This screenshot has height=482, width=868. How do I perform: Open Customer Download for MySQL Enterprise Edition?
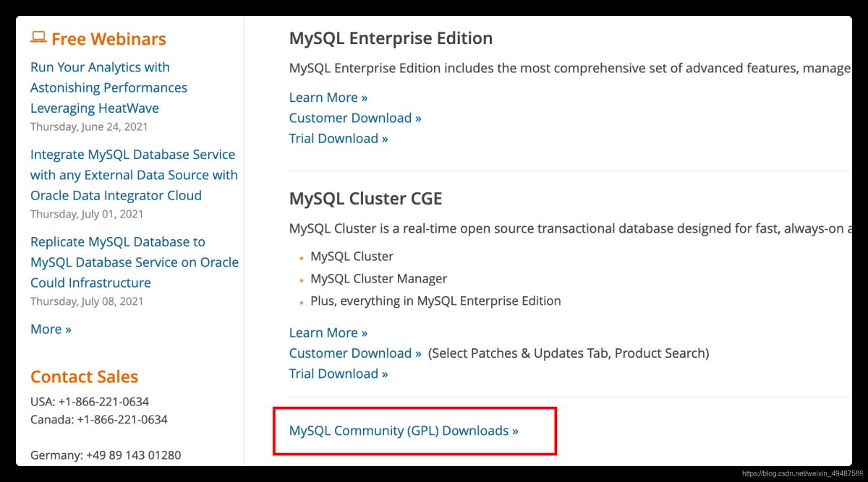click(x=355, y=118)
